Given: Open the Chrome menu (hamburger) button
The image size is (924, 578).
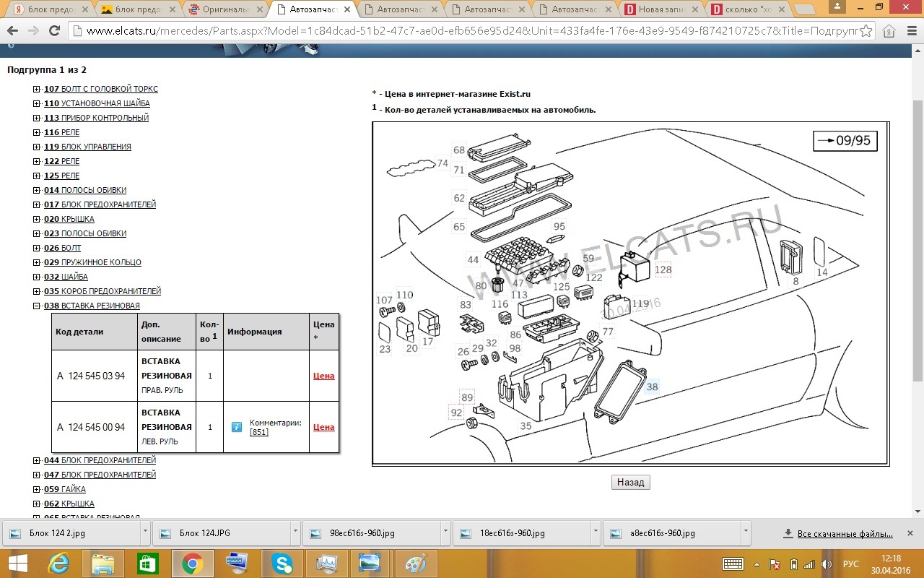Looking at the screenshot, I should (x=910, y=31).
